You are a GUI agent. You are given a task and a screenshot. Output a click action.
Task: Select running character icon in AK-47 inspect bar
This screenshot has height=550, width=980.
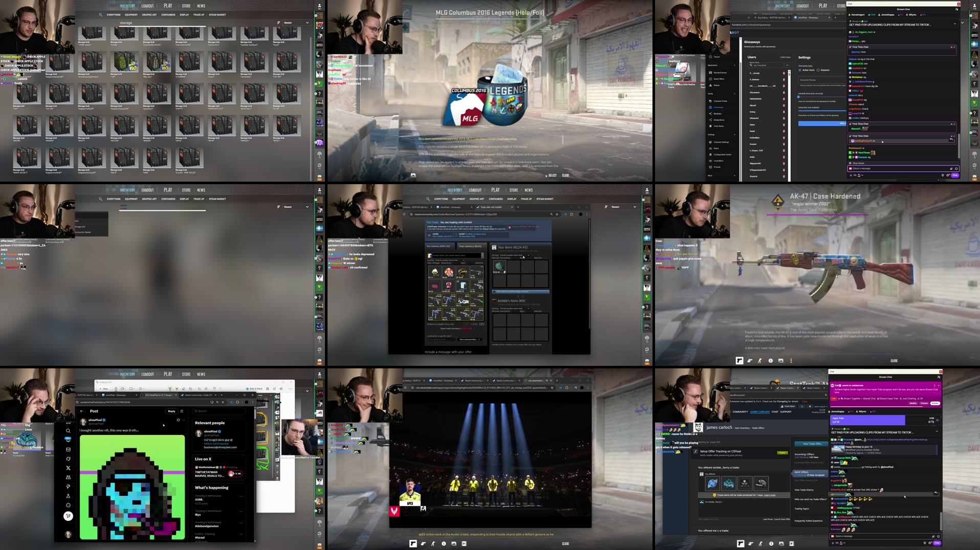pos(760,361)
